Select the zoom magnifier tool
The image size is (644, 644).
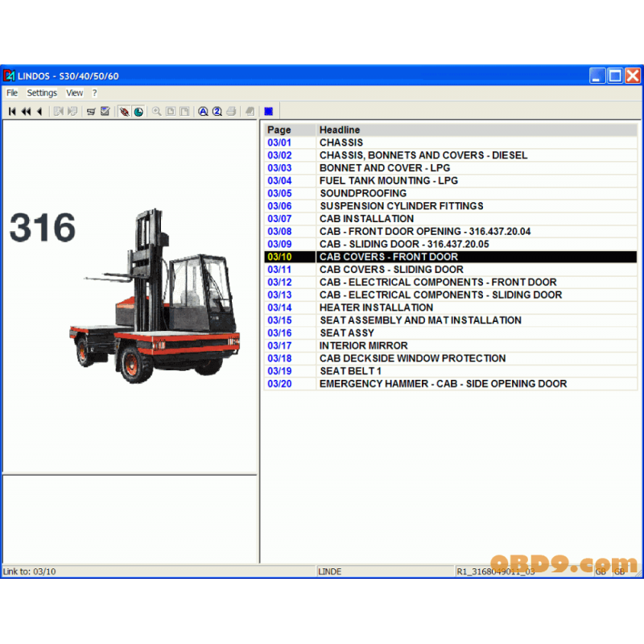coord(156,111)
